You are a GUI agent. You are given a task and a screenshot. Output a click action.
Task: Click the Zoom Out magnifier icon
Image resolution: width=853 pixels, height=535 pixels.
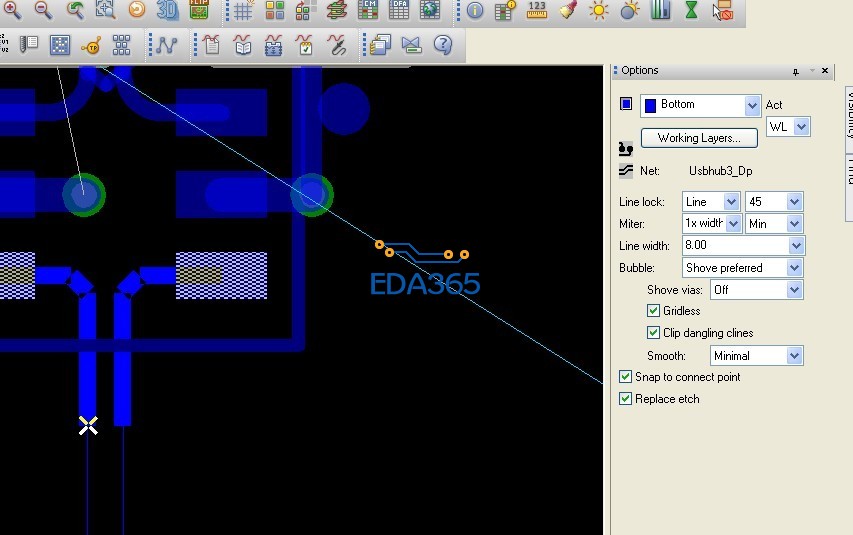click(x=43, y=10)
